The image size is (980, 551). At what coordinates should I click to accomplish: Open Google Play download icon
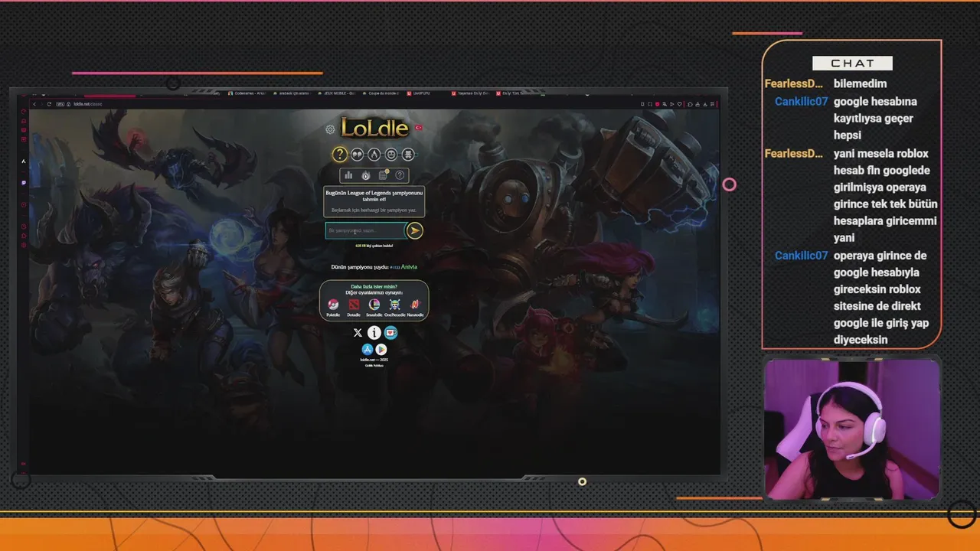(x=381, y=350)
